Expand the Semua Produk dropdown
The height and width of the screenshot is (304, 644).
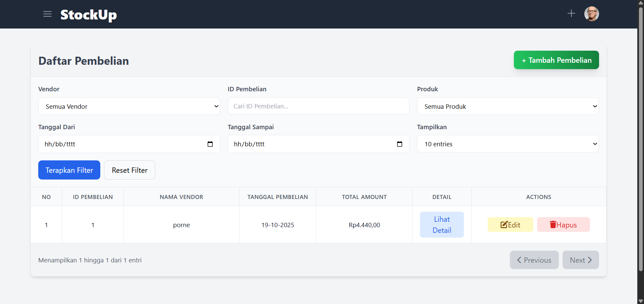507,106
